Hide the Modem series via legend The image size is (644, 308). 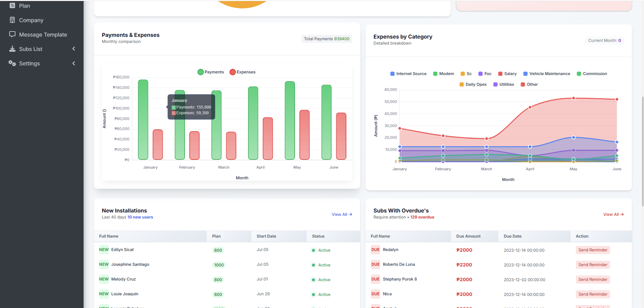[444, 74]
